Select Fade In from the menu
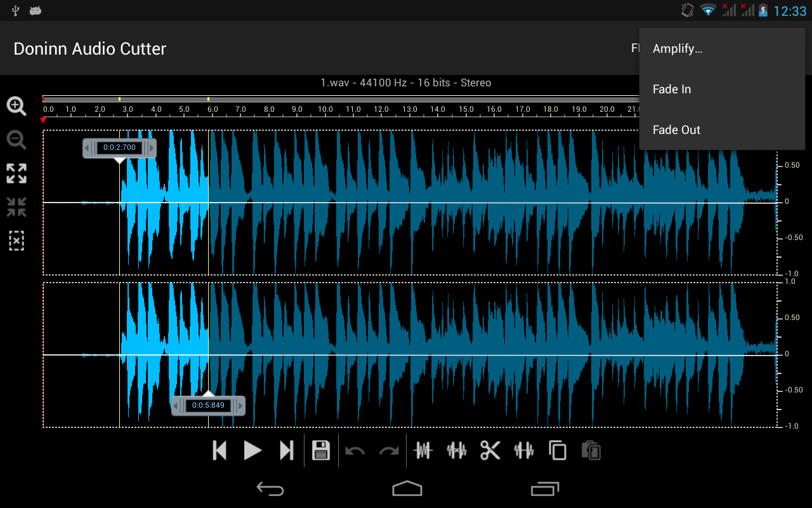 coord(722,90)
